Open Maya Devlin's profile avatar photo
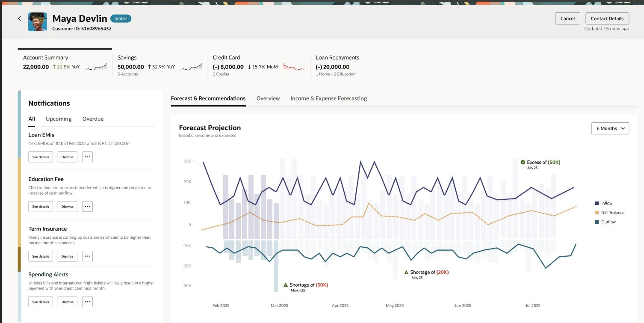This screenshot has height=323, width=644. [38, 22]
